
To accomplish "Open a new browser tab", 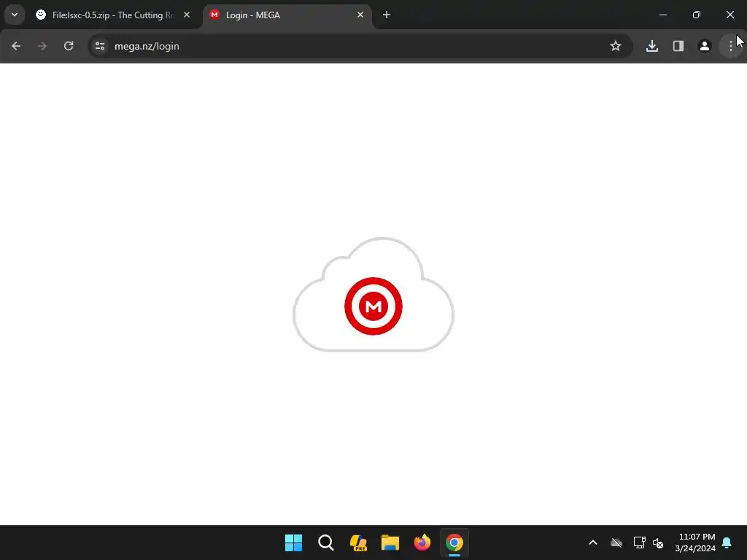I will (x=387, y=15).
